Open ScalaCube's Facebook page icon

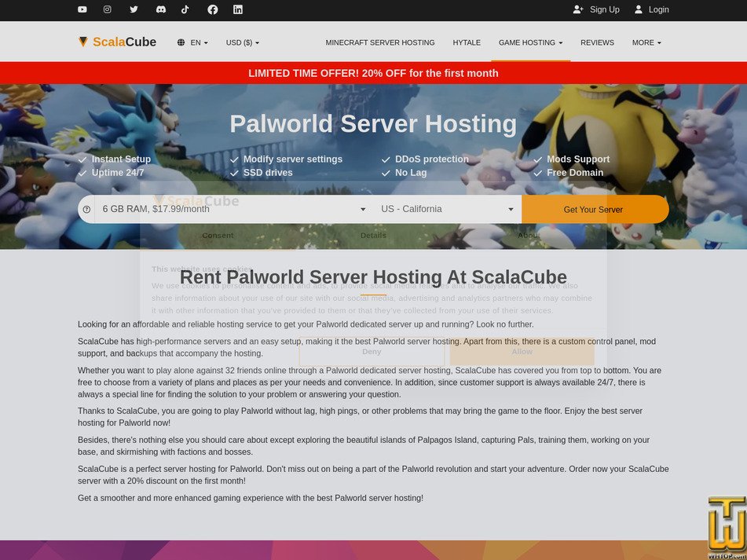212,10
